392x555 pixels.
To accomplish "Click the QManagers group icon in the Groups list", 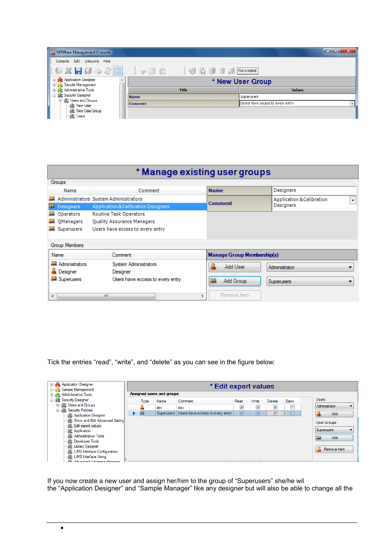I will tap(52, 221).
